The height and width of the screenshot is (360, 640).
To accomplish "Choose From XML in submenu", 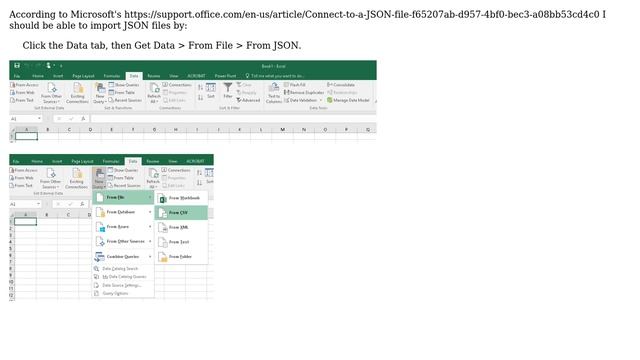I will [x=181, y=227].
